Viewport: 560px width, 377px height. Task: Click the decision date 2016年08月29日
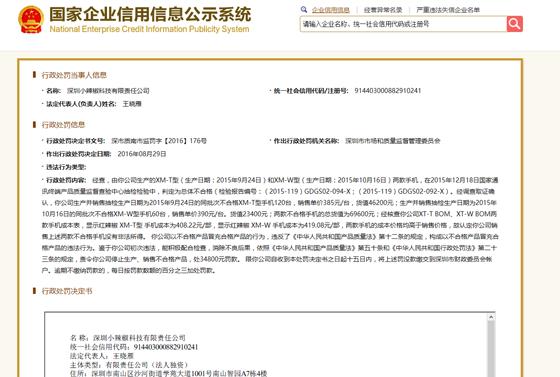[x=142, y=154]
